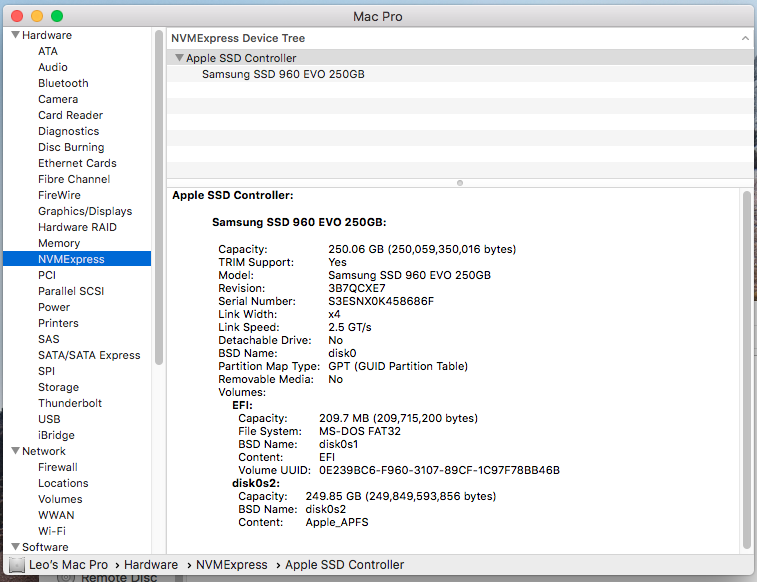Click the sidebar vertical scrollbar

coord(159,197)
